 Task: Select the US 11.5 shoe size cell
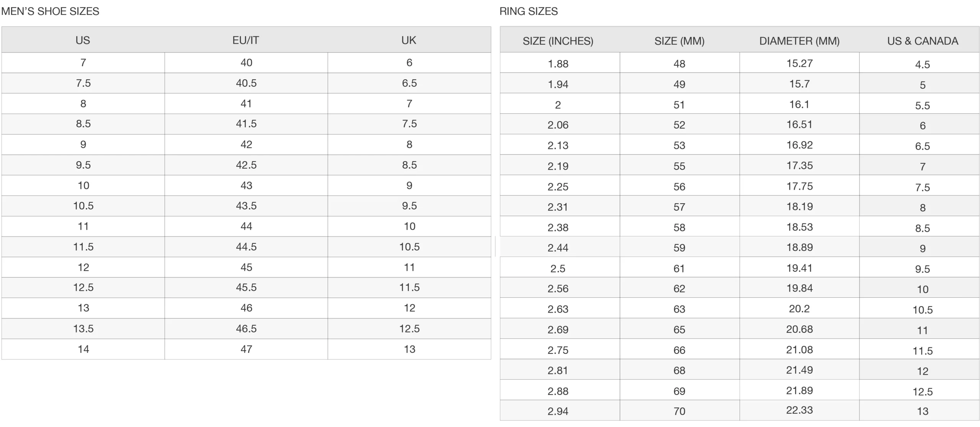pos(83,247)
